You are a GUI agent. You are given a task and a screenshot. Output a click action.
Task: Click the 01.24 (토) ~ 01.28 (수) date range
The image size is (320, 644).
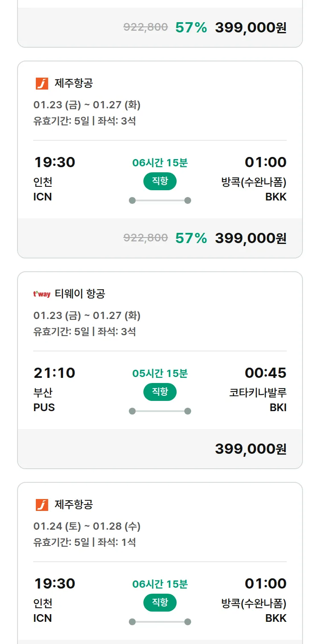[x=87, y=526]
